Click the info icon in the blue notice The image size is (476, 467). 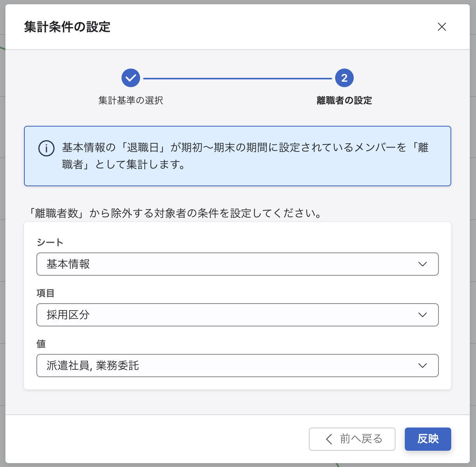pos(46,148)
